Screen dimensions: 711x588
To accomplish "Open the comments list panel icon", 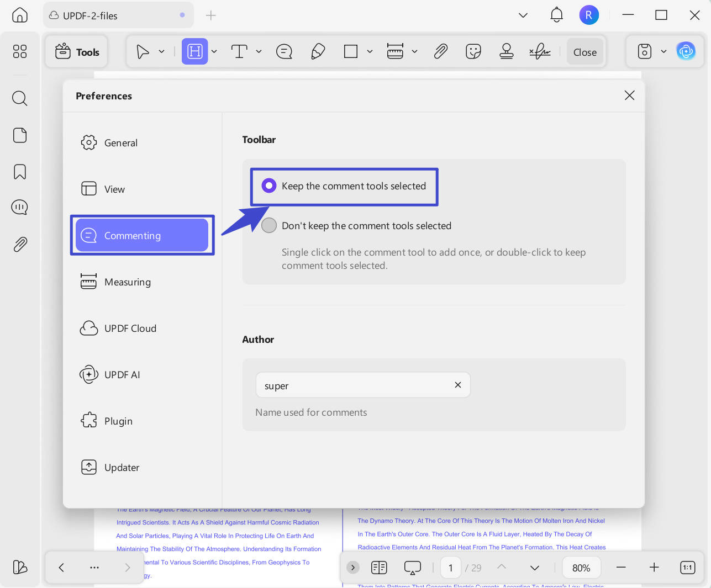I will [20, 208].
